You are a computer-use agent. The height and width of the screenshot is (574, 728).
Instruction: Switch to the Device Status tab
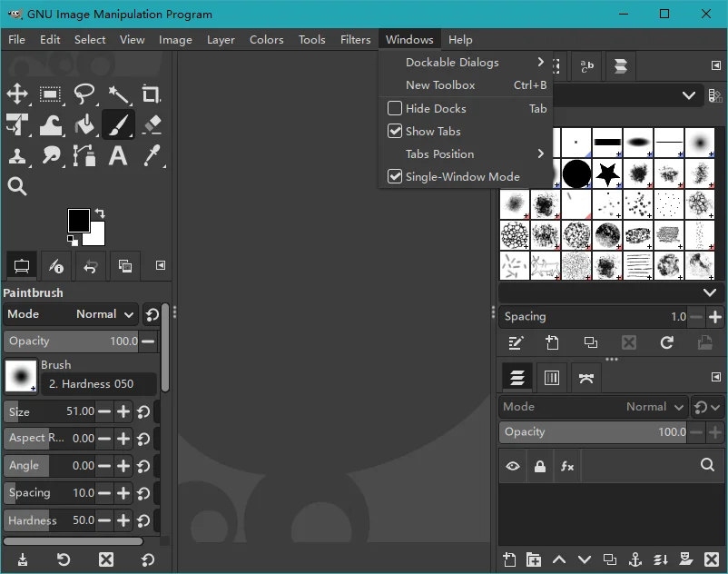[56, 266]
